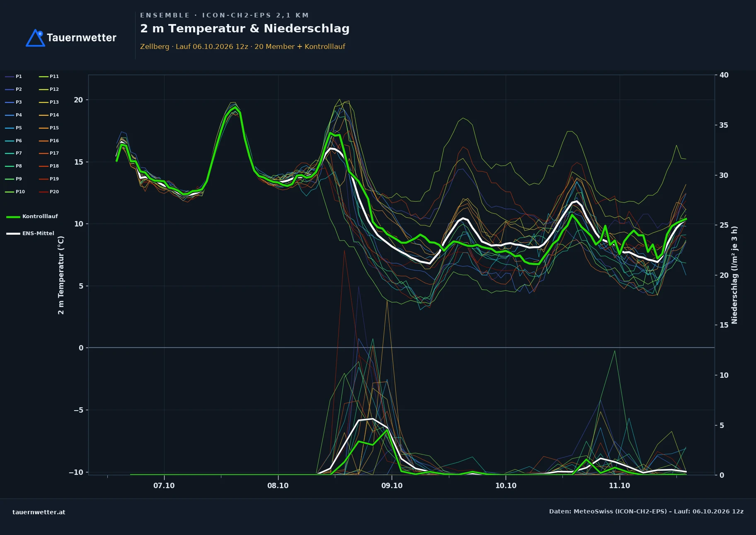Image resolution: width=756 pixels, height=535 pixels.
Task: Click the 20 tick on temperature axis
Action: [78, 100]
